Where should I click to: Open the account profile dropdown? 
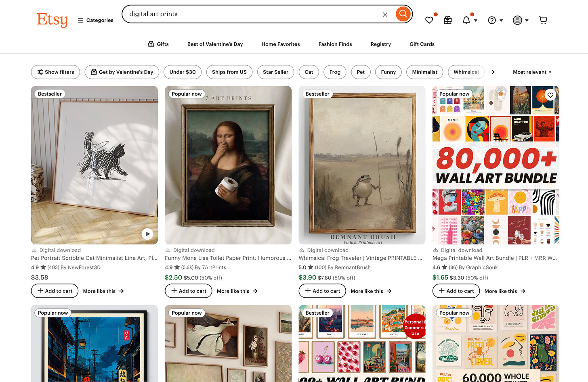click(x=521, y=20)
